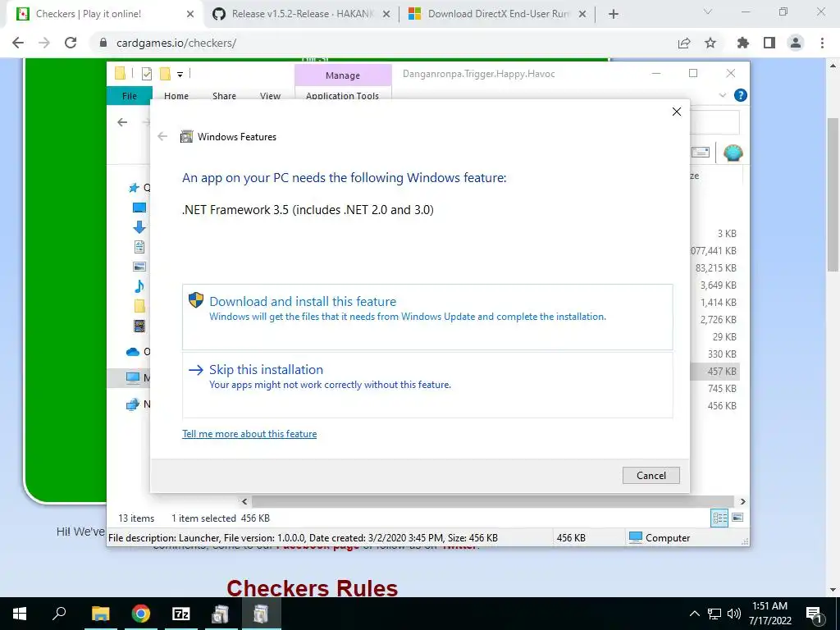Open Downloads arrow icon in navigation pane
Screen dimensions: 840x630
139,227
